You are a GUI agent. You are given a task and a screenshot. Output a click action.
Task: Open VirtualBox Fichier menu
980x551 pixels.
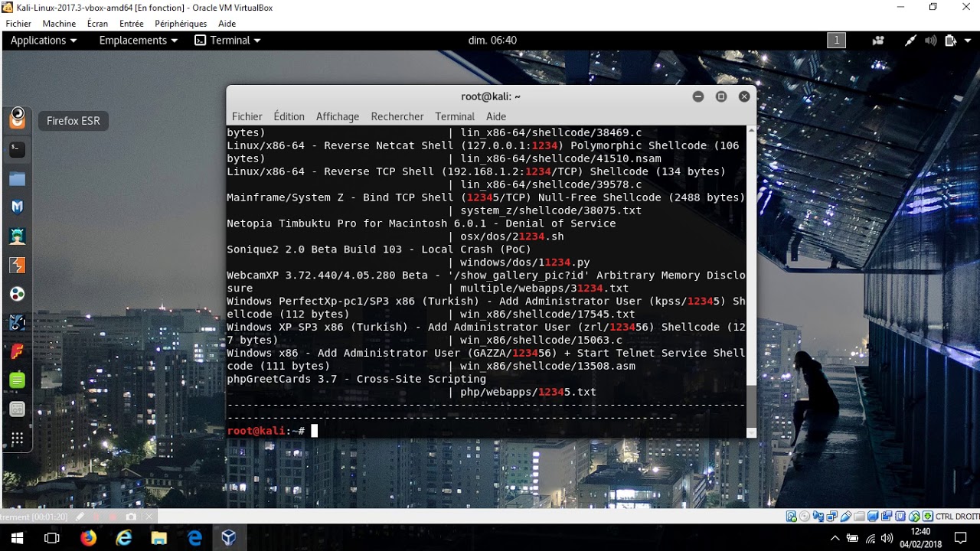point(18,24)
